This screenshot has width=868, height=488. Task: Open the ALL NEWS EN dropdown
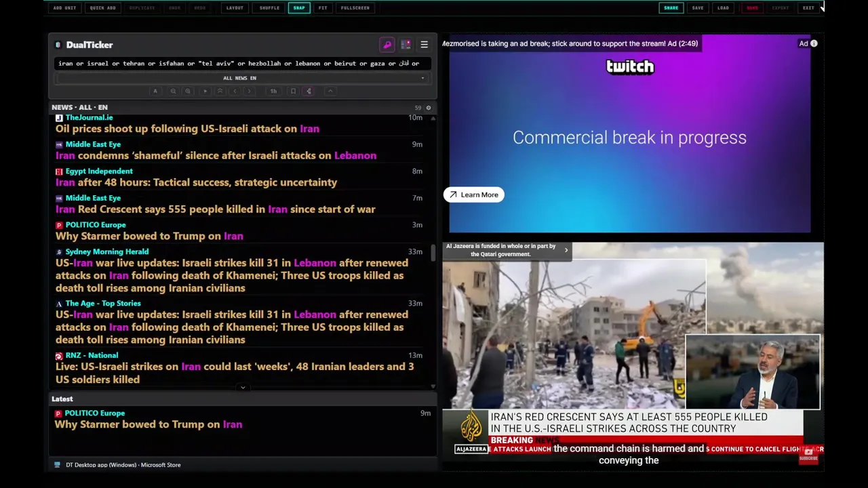(x=242, y=78)
